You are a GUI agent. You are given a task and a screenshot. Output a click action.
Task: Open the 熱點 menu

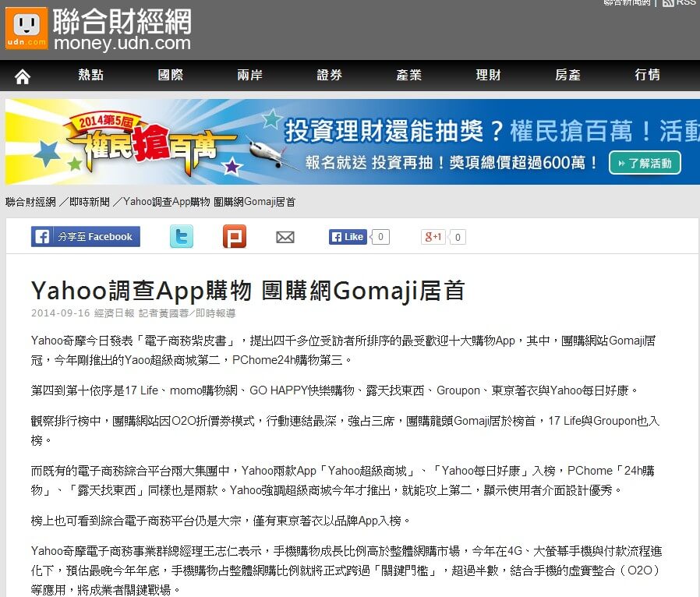pyautogui.click(x=91, y=75)
